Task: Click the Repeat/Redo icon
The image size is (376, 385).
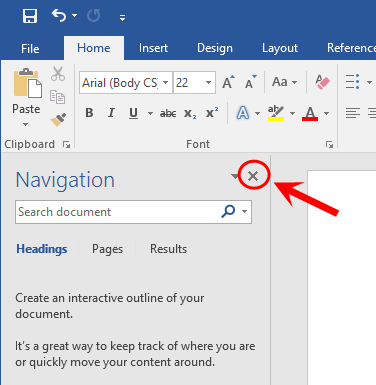Action: click(x=94, y=16)
